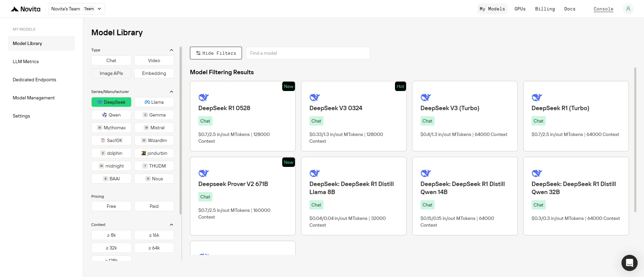Open the DeepSeek V3 0324 model card

click(354, 116)
